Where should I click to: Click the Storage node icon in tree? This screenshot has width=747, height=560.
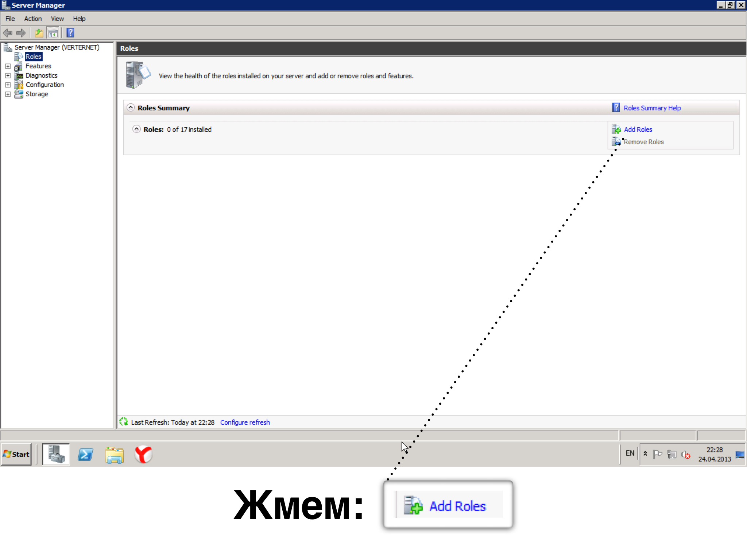[19, 94]
